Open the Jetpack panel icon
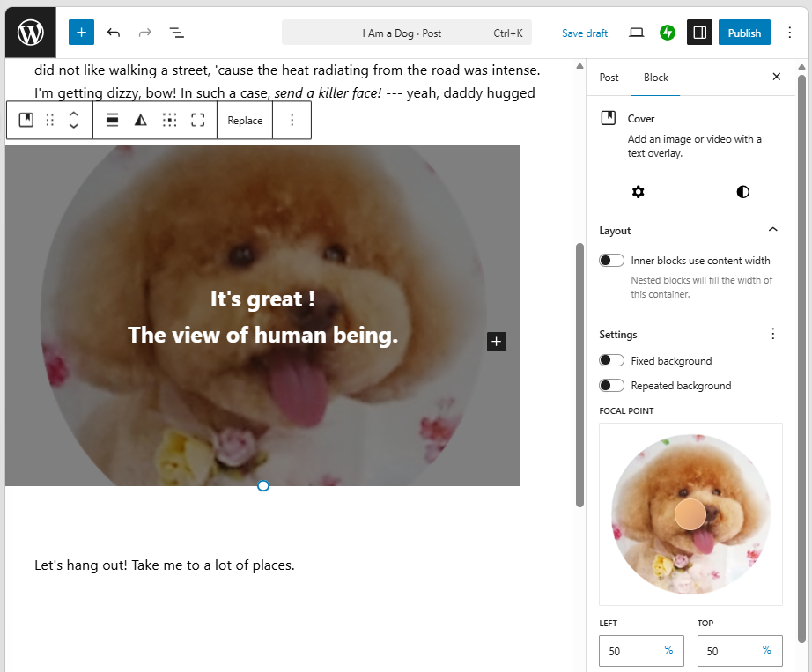Screen dimensions: 812x672 [668, 33]
